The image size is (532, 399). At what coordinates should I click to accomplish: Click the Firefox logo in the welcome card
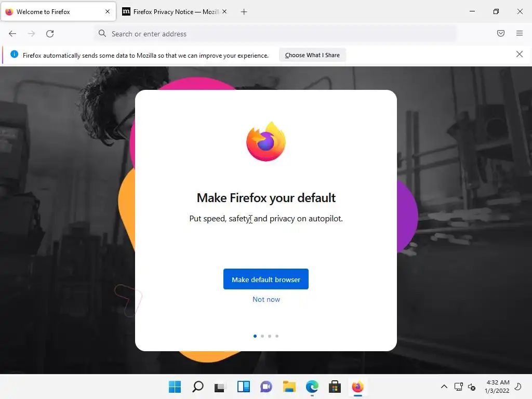[265, 141]
